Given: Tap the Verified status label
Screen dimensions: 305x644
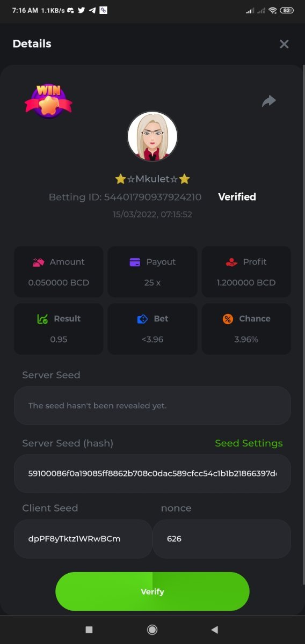Looking at the screenshot, I should pos(237,197).
